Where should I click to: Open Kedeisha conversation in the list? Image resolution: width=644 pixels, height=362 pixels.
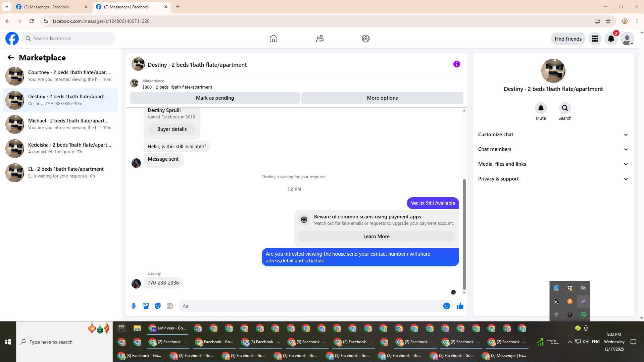60,148
